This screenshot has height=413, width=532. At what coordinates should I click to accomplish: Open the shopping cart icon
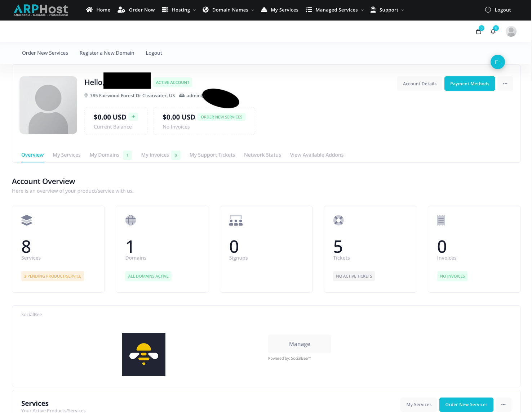tap(479, 32)
